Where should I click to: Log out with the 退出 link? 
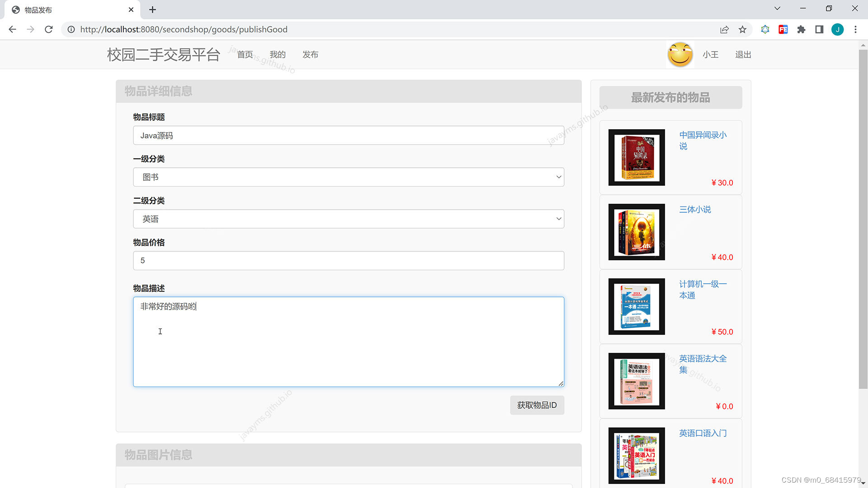pos(743,55)
